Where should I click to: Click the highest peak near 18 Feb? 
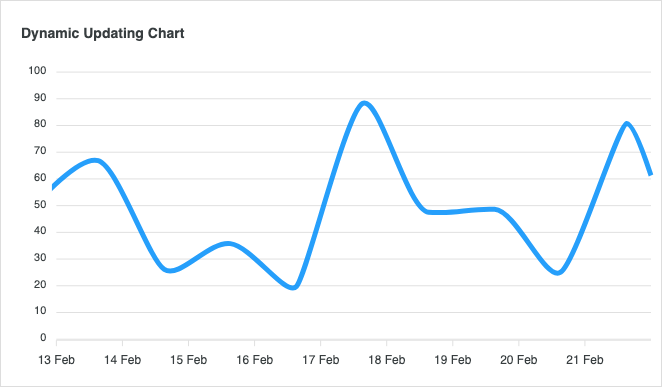(364, 103)
